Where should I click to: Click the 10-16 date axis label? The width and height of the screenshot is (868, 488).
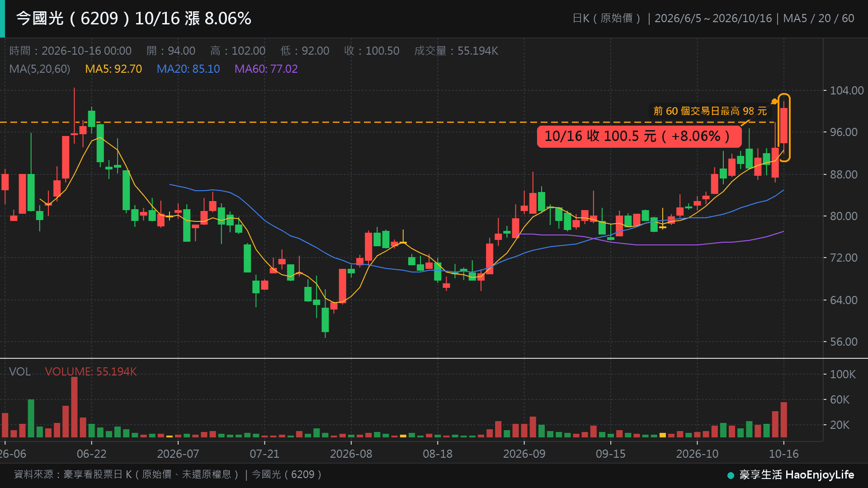pyautogui.click(x=784, y=454)
